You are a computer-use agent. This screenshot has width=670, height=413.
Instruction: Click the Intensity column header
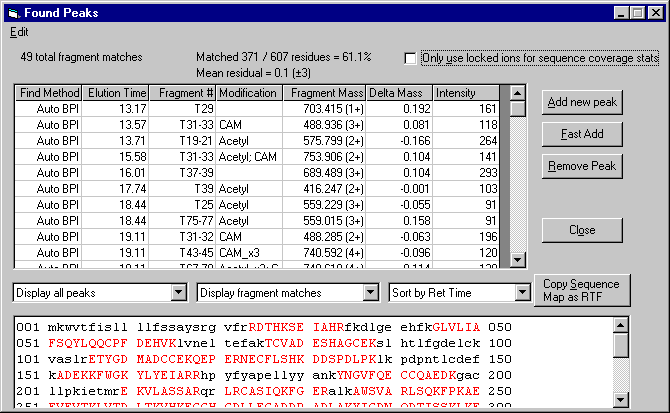click(x=466, y=93)
